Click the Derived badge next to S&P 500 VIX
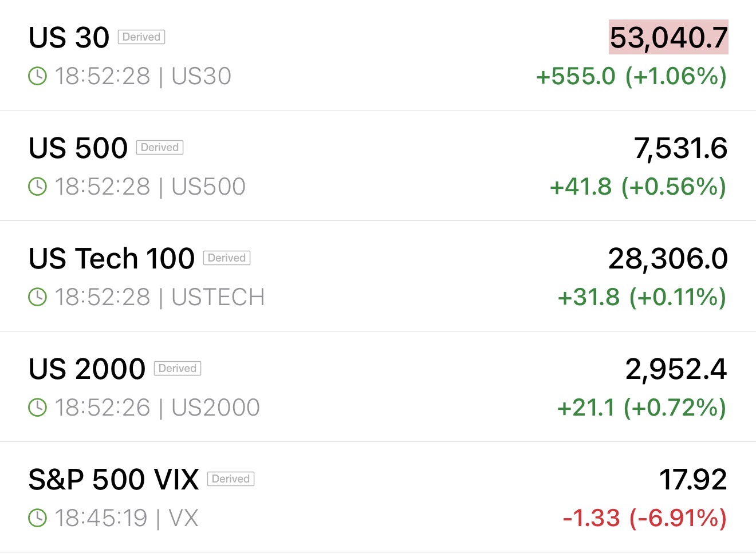This screenshot has height=557, width=756. click(231, 479)
